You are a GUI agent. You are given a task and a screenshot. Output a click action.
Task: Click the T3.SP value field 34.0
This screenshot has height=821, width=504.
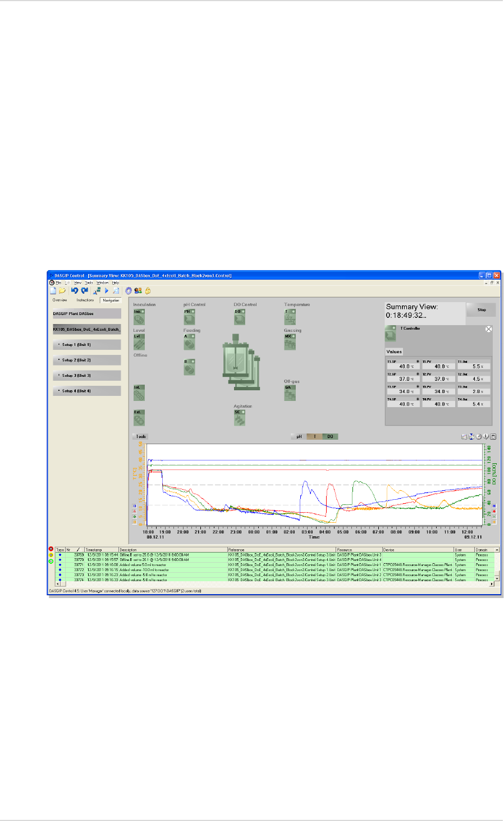coord(403,391)
